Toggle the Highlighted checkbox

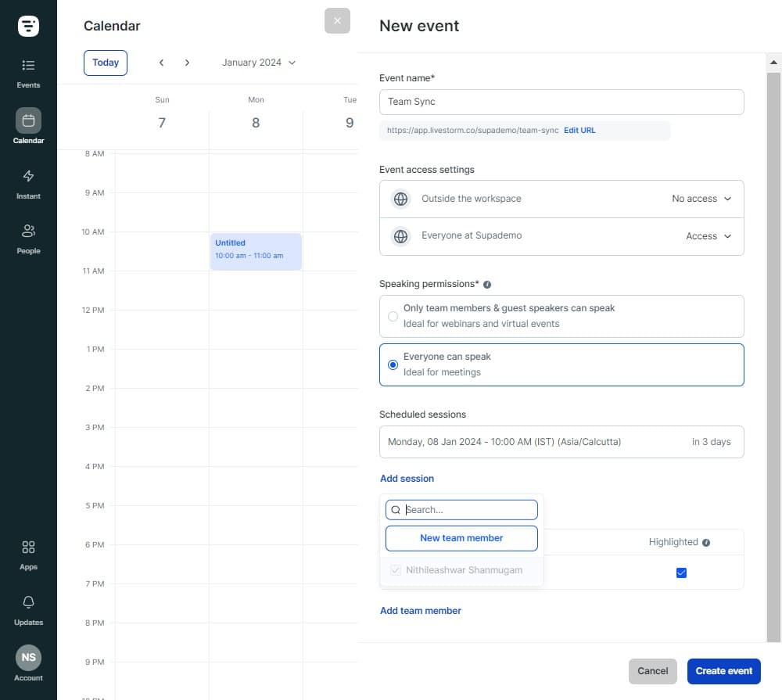[681, 573]
